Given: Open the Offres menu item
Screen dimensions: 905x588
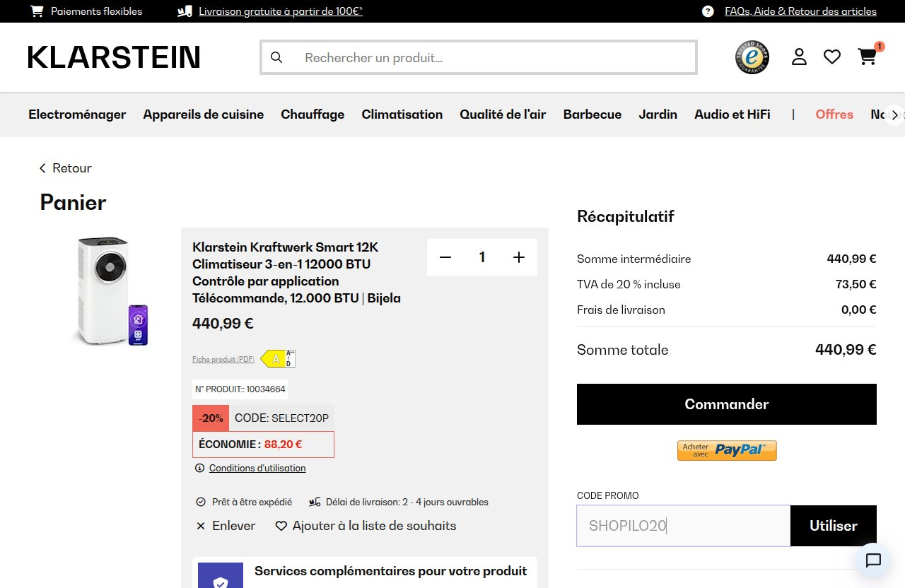Looking at the screenshot, I should point(834,114).
